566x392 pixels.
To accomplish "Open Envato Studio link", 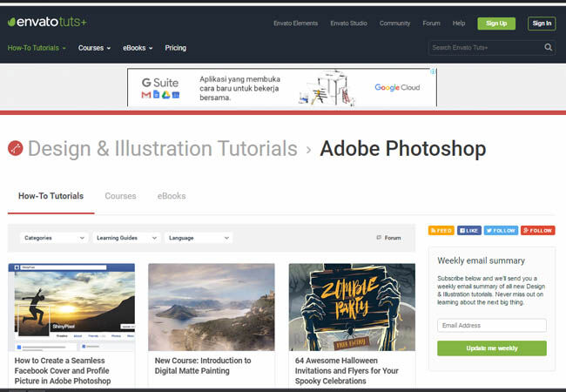I will (348, 24).
